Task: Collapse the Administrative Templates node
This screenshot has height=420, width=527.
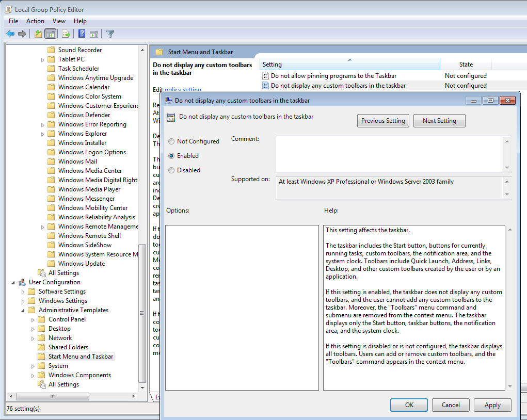Action: coord(23,311)
